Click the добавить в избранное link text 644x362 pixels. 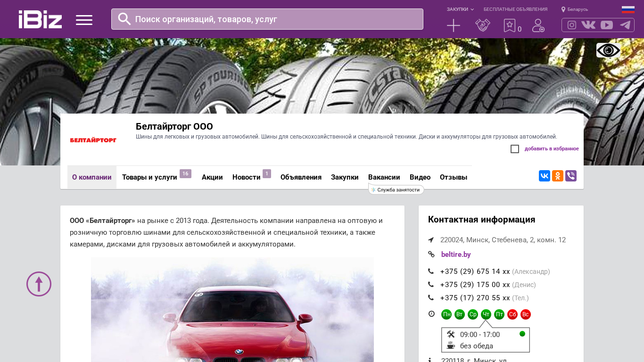(x=552, y=149)
